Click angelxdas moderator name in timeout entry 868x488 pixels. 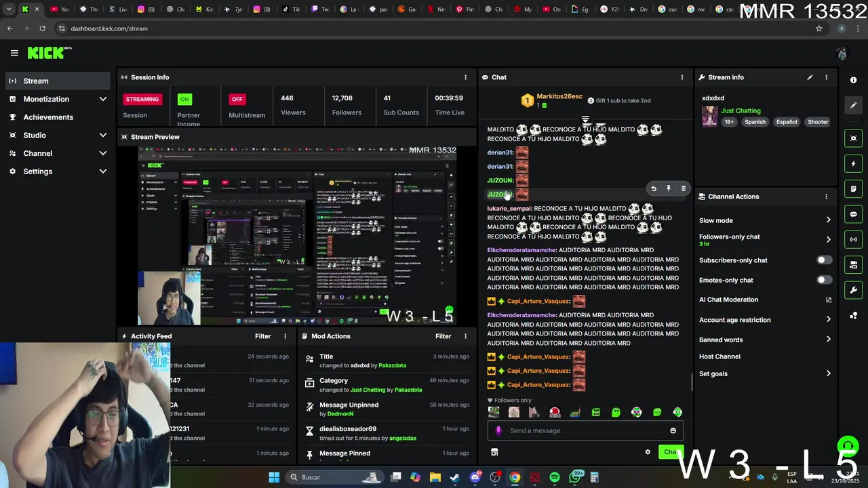403,438
